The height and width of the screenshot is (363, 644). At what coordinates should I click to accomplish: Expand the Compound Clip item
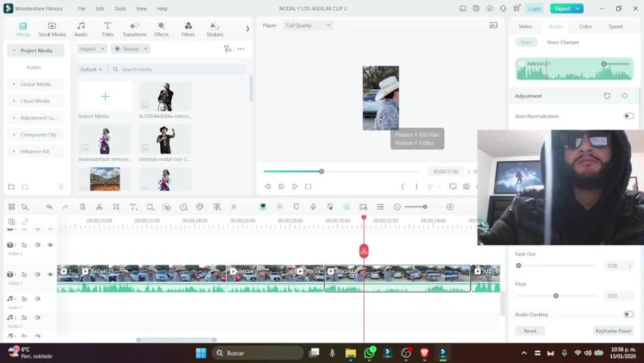click(x=14, y=135)
